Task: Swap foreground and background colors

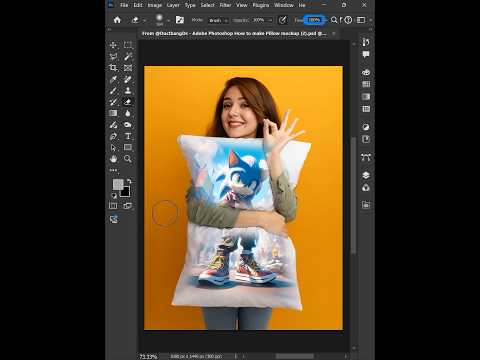Action: click(129, 181)
